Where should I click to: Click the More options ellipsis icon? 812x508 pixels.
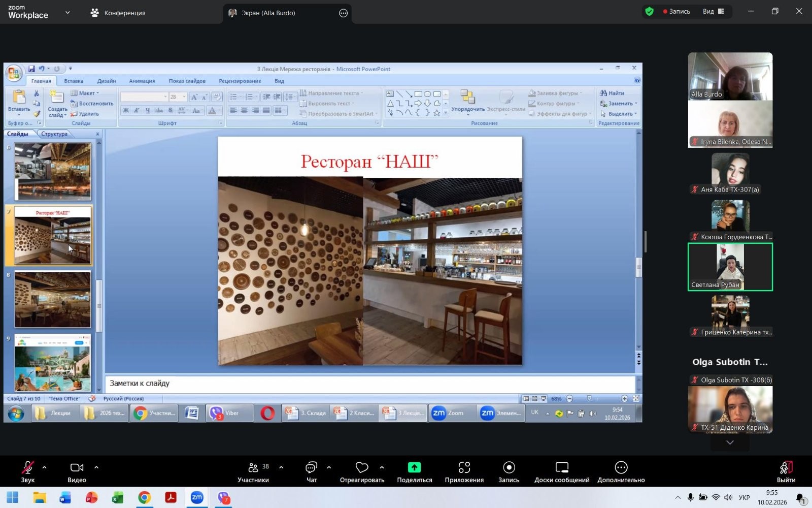(x=621, y=467)
